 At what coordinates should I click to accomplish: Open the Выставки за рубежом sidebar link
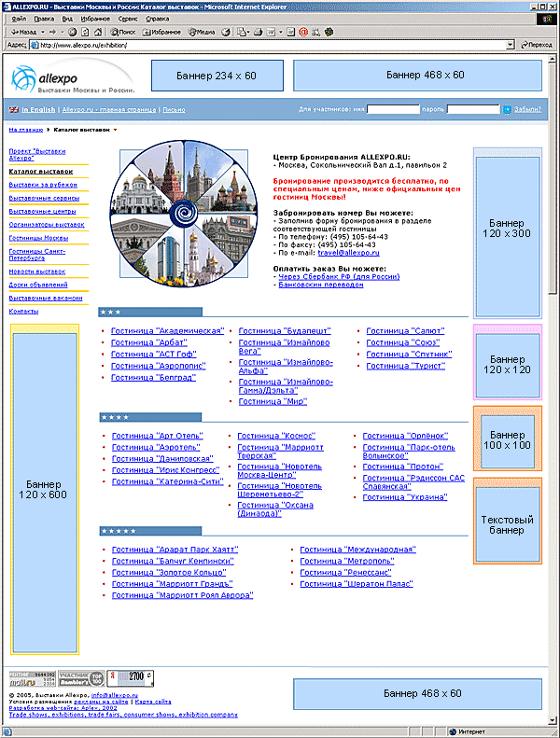[43, 185]
